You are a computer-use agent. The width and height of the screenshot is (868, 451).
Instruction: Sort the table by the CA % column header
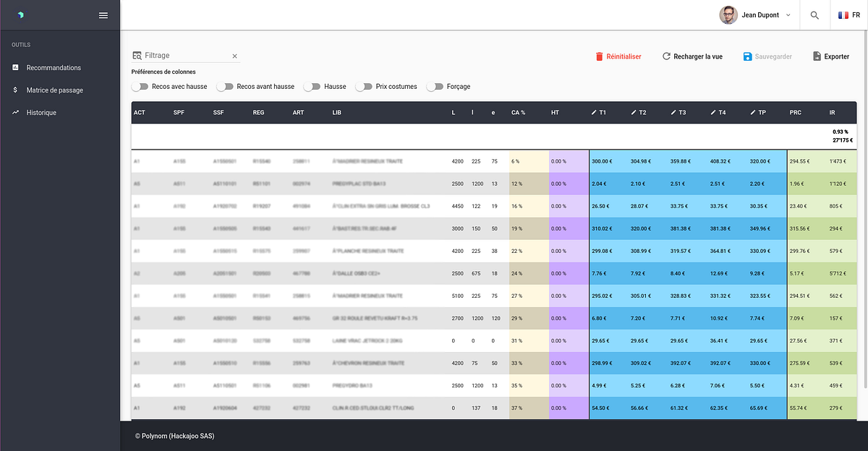pyautogui.click(x=518, y=113)
